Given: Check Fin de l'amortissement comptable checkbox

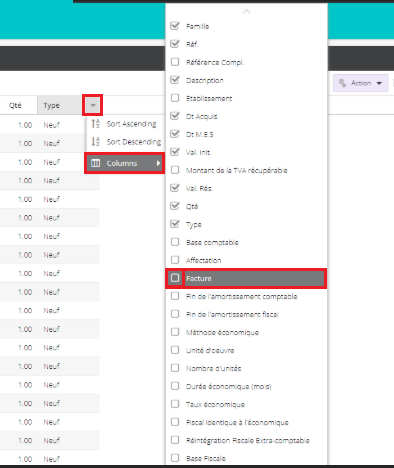Looking at the screenshot, I should pyautogui.click(x=175, y=296).
